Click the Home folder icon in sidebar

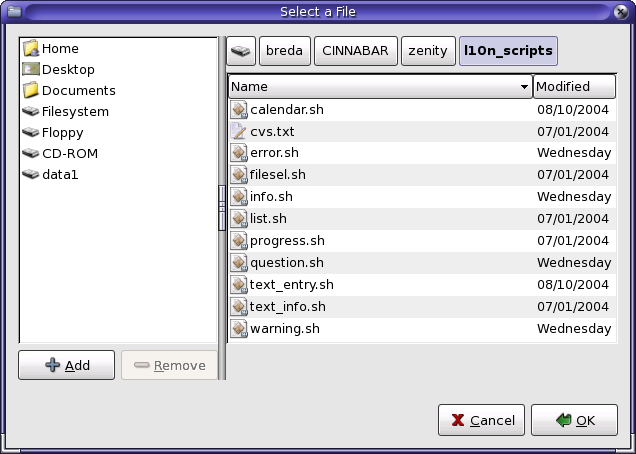click(x=30, y=48)
